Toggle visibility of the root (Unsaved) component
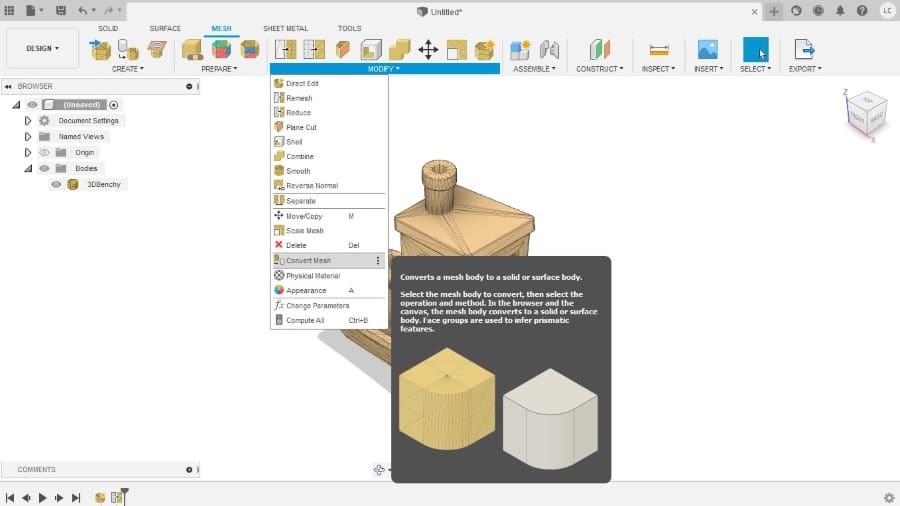 pyautogui.click(x=32, y=104)
